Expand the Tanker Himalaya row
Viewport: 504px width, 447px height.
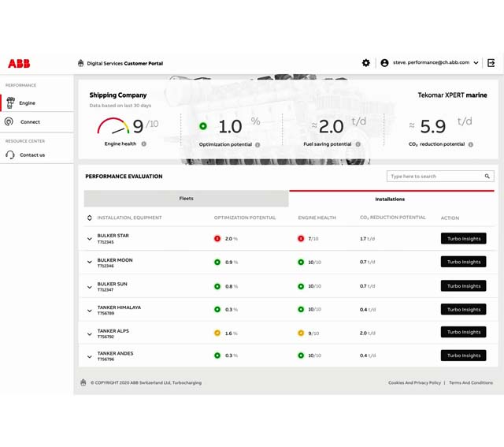[x=89, y=311]
